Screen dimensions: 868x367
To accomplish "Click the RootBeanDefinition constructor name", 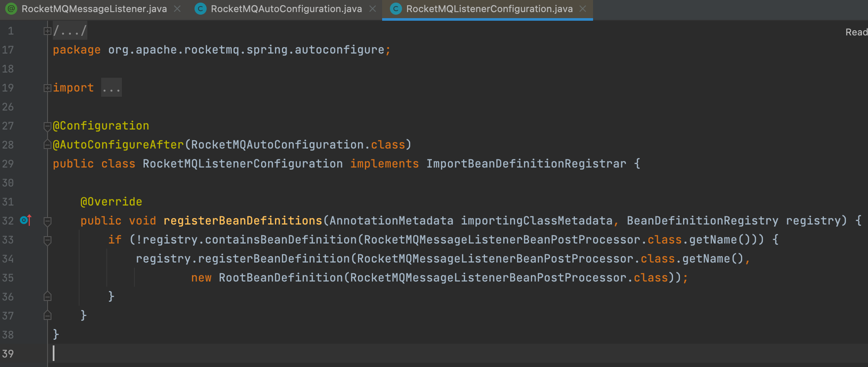I will tap(281, 278).
